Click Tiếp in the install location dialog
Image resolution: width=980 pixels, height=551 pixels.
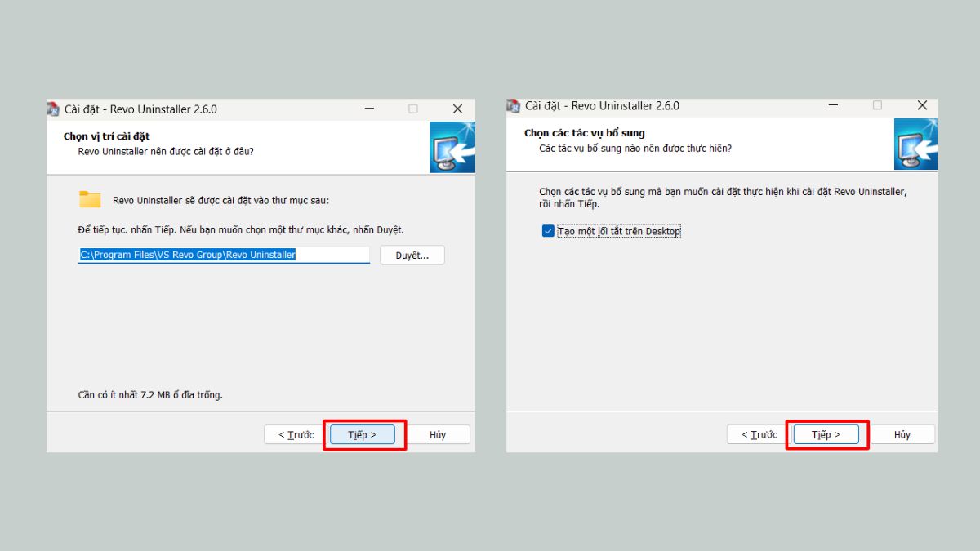click(363, 435)
